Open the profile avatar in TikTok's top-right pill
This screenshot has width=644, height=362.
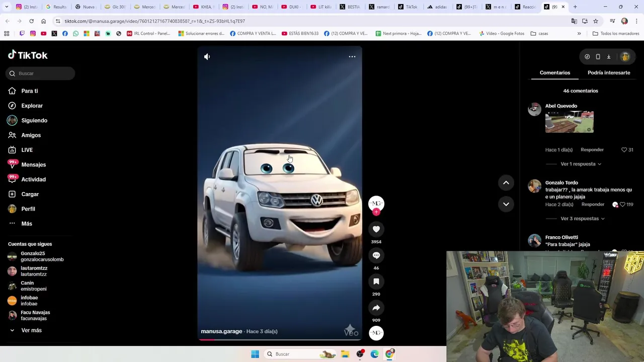pyautogui.click(x=625, y=57)
